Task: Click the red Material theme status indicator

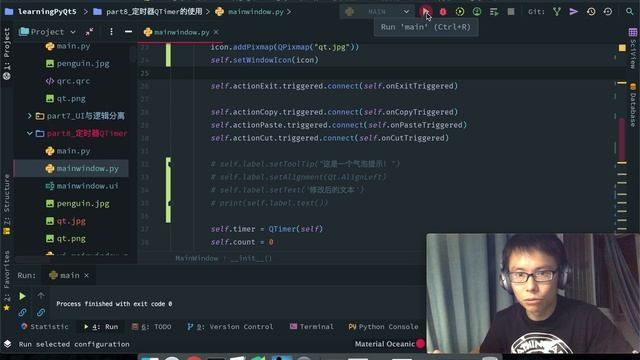Action: tap(420, 344)
